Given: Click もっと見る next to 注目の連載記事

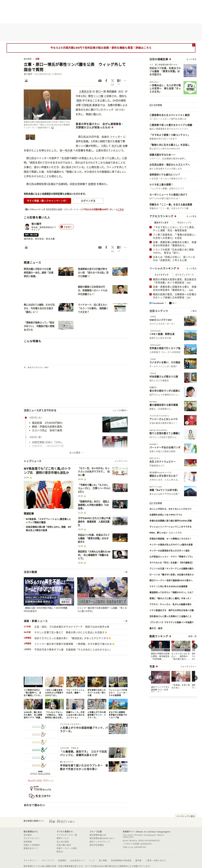Looking at the screenshot, I should pyautogui.click(x=191, y=59).
